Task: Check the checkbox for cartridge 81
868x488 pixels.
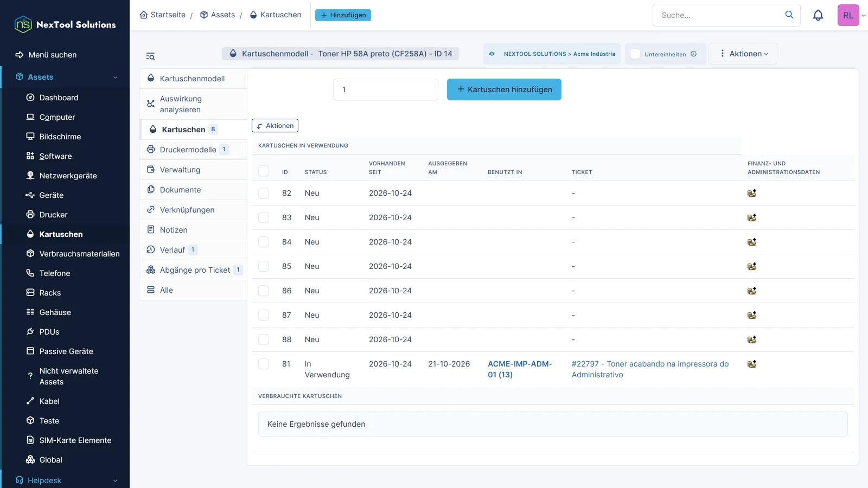Action: coord(264,364)
